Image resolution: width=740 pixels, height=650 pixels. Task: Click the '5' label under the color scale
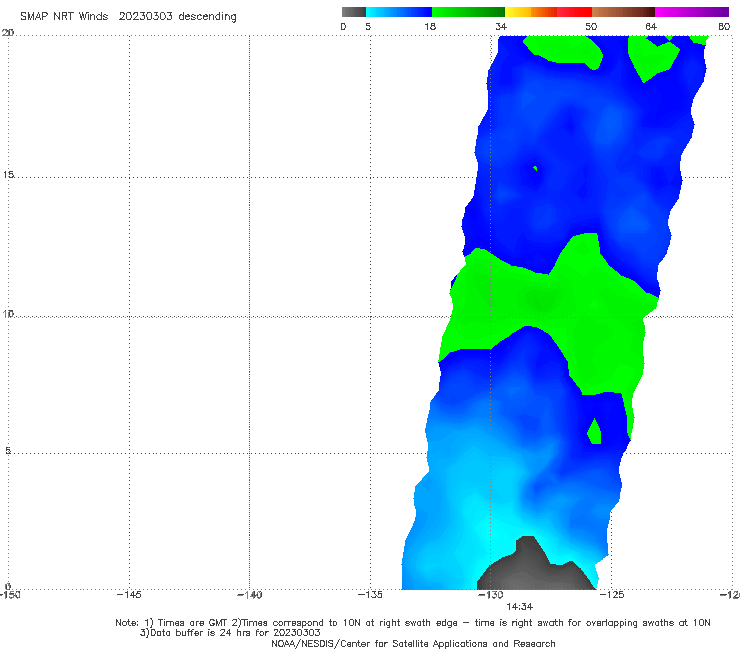click(368, 27)
